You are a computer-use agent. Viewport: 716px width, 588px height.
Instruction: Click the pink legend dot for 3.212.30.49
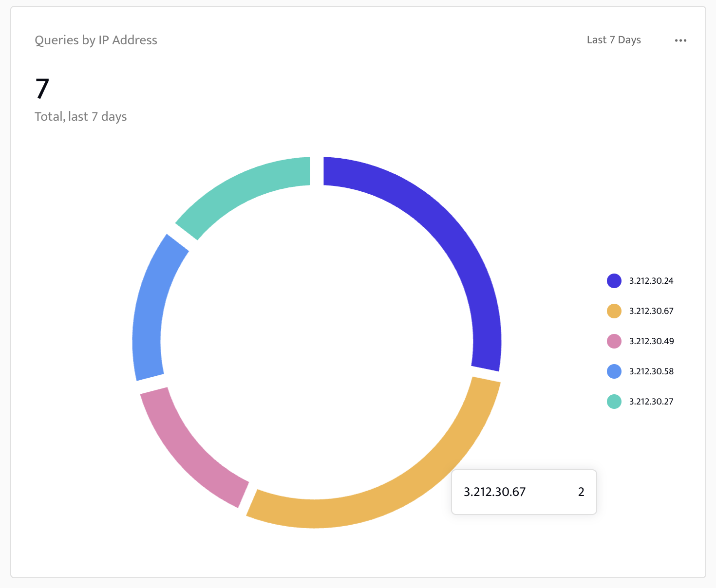[614, 341]
